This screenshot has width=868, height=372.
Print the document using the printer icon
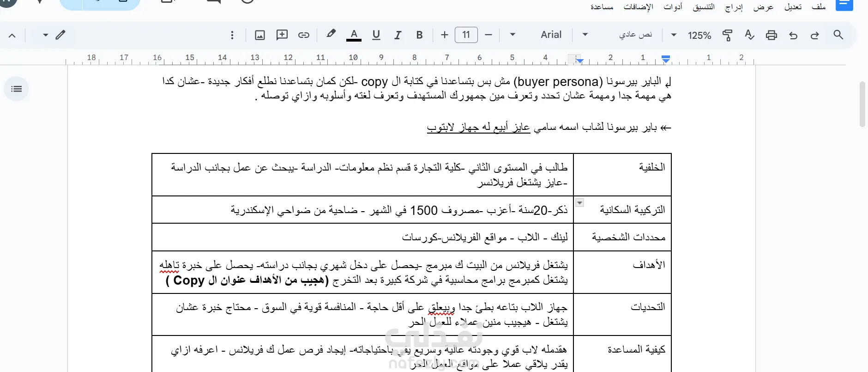click(772, 35)
